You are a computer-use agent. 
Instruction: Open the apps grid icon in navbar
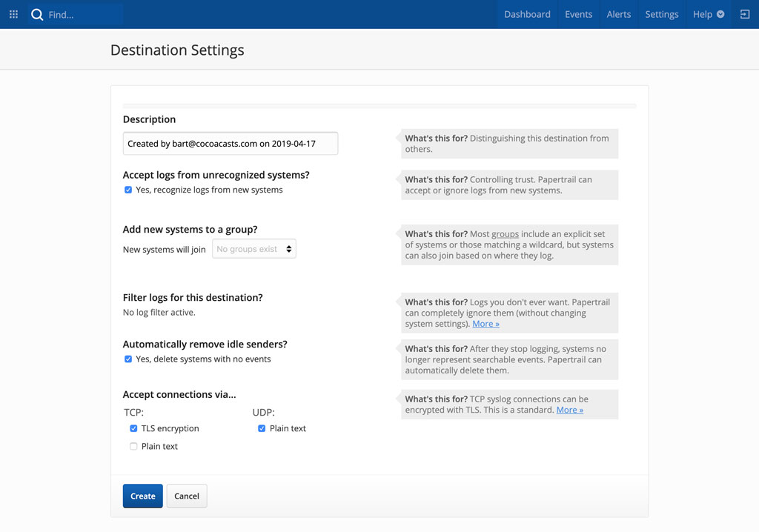13,13
